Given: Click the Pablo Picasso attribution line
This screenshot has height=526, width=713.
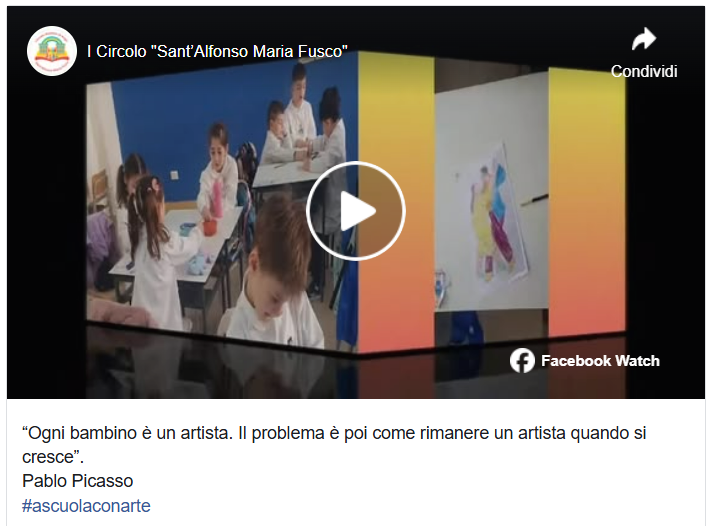Looking at the screenshot, I should point(78,481).
